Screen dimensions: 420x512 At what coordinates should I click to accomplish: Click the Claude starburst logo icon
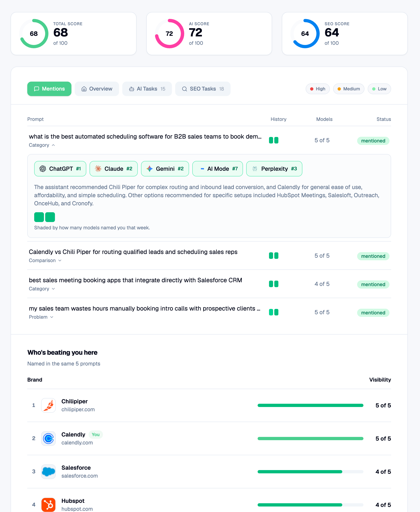click(x=98, y=169)
